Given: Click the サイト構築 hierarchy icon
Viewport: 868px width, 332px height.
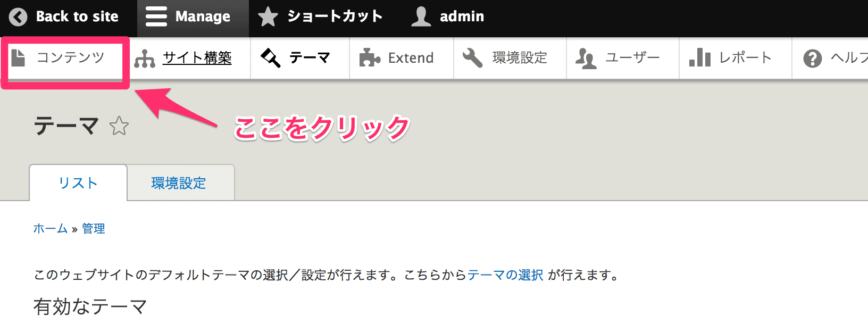Looking at the screenshot, I should [145, 58].
